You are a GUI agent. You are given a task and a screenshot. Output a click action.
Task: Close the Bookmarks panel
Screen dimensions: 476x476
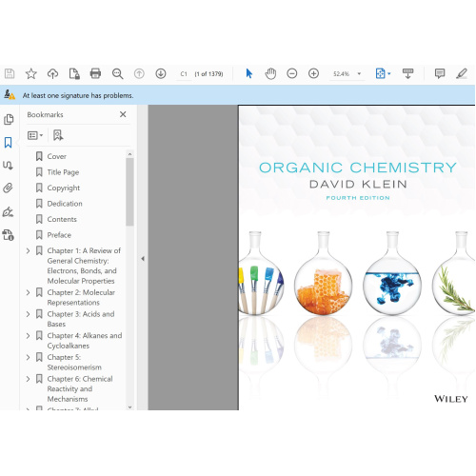pyautogui.click(x=123, y=114)
